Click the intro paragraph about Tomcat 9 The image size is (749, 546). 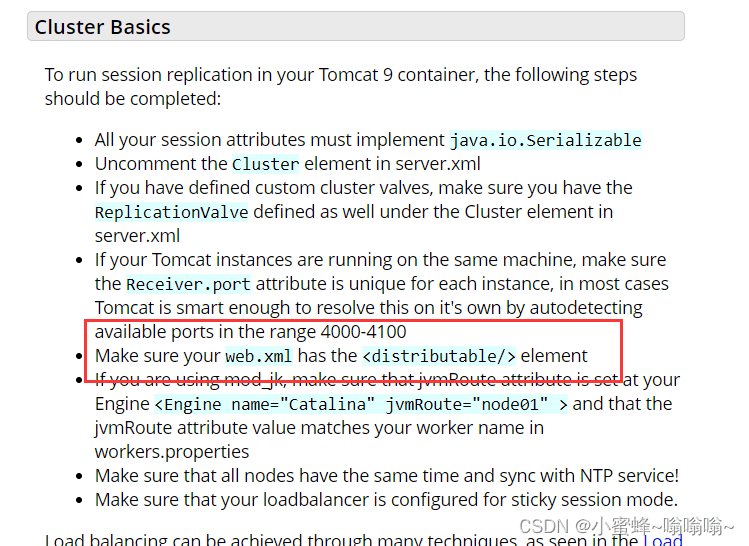tap(341, 86)
